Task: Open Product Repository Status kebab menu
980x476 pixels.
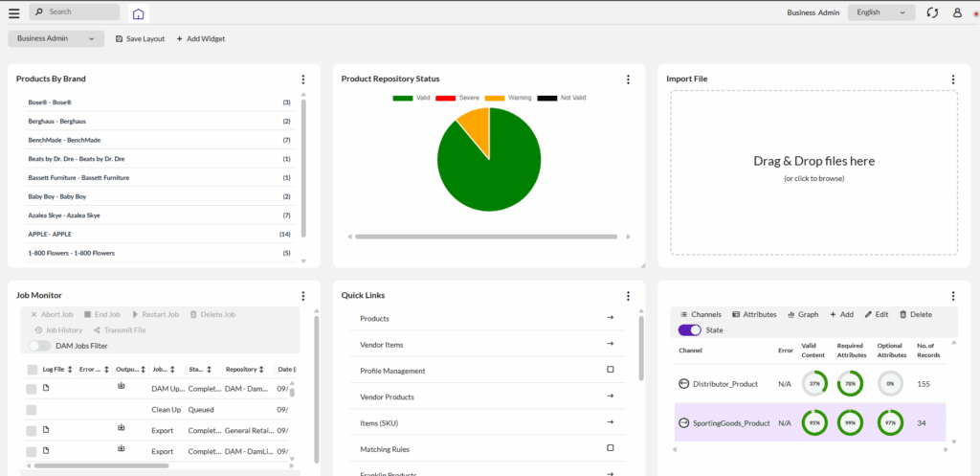Action: coord(628,79)
